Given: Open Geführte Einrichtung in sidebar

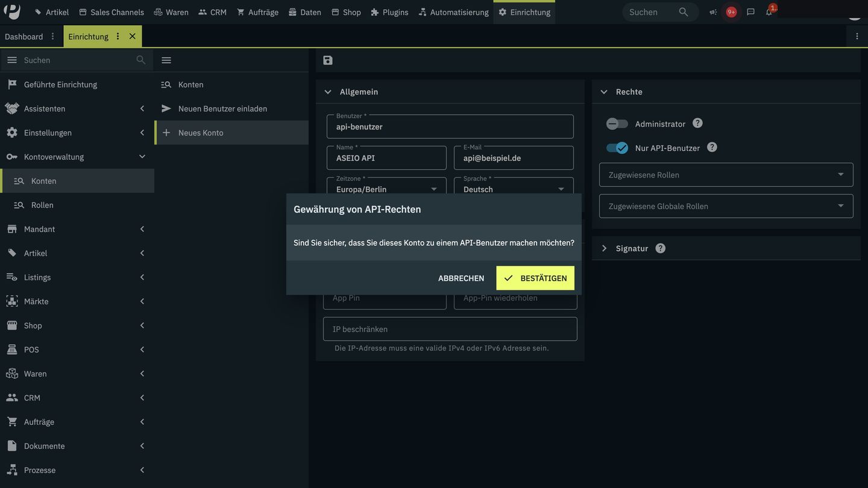Looking at the screenshot, I should click(77, 84).
